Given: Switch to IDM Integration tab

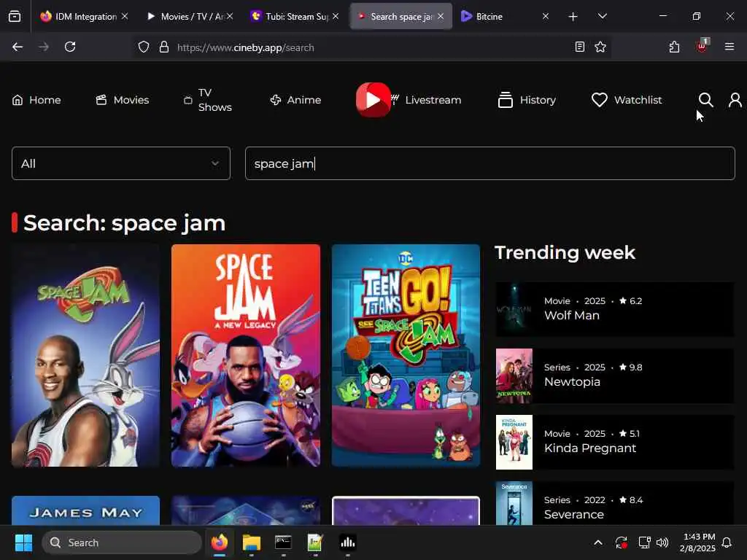Looking at the screenshot, I should (x=85, y=16).
